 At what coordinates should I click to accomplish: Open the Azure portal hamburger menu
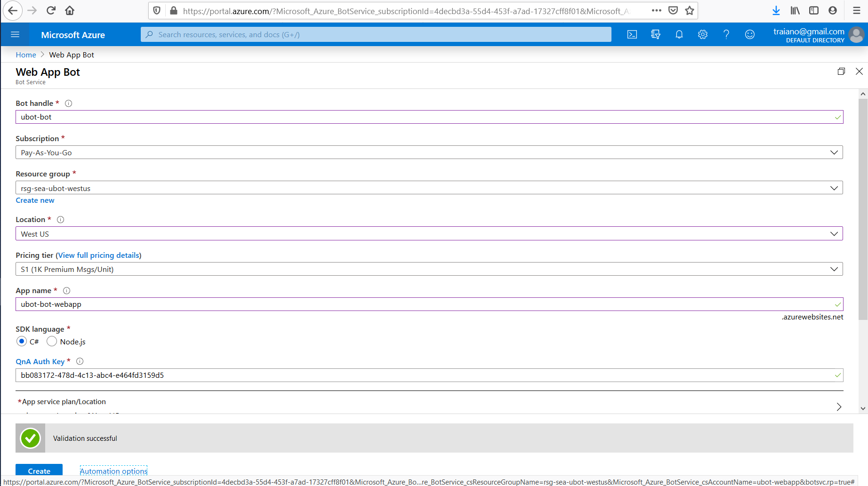pyautogui.click(x=15, y=34)
